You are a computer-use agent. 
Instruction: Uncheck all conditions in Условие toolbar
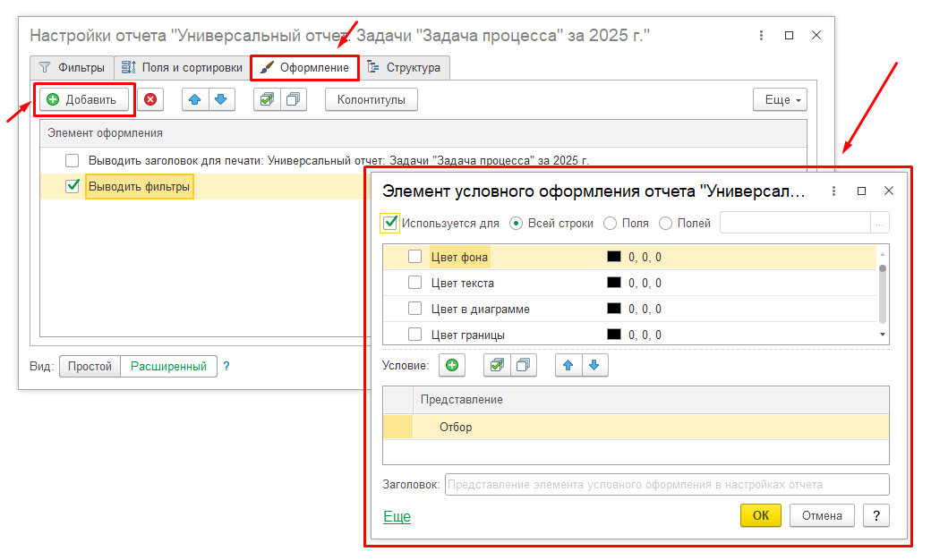point(523,365)
